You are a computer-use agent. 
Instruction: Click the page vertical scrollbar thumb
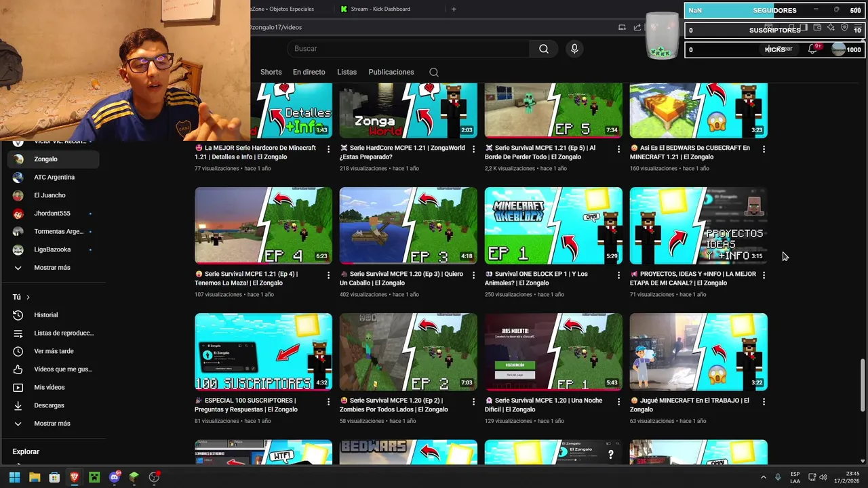pos(863,384)
